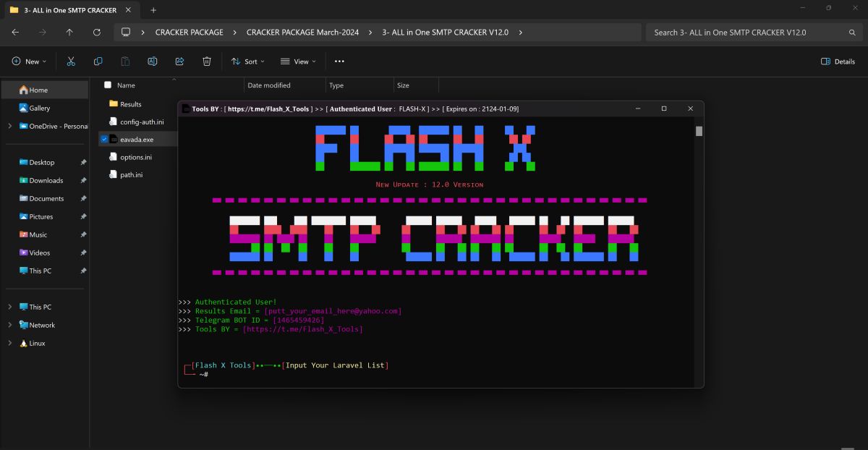Sort by the Name column header
This screenshot has width=868, height=450.
pyautogui.click(x=126, y=85)
